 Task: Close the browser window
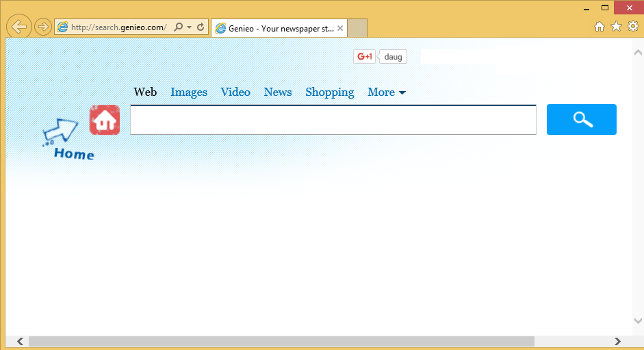629,8
